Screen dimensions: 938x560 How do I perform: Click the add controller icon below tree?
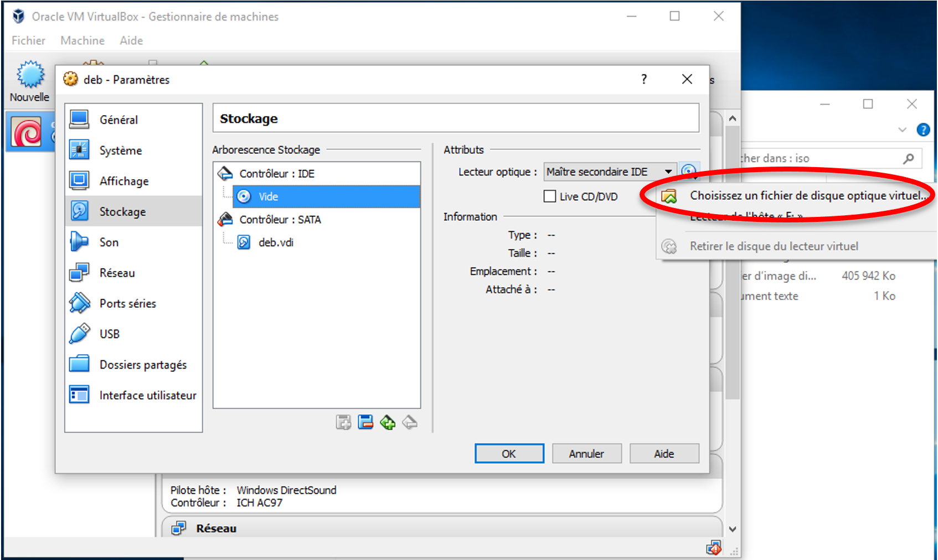(343, 423)
